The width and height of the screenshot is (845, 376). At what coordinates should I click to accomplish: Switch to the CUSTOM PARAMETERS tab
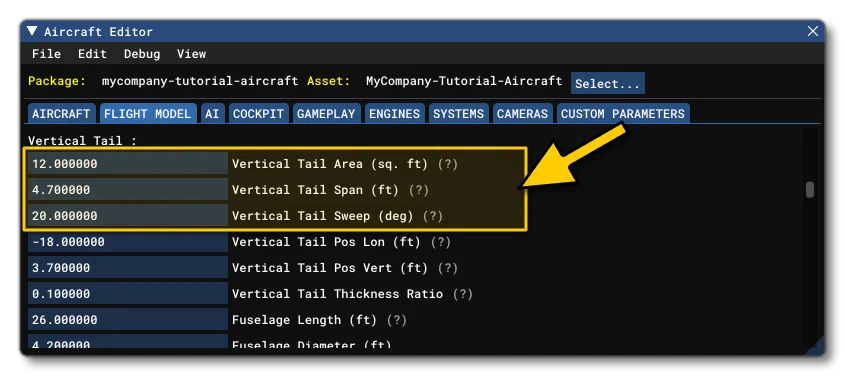tap(623, 114)
